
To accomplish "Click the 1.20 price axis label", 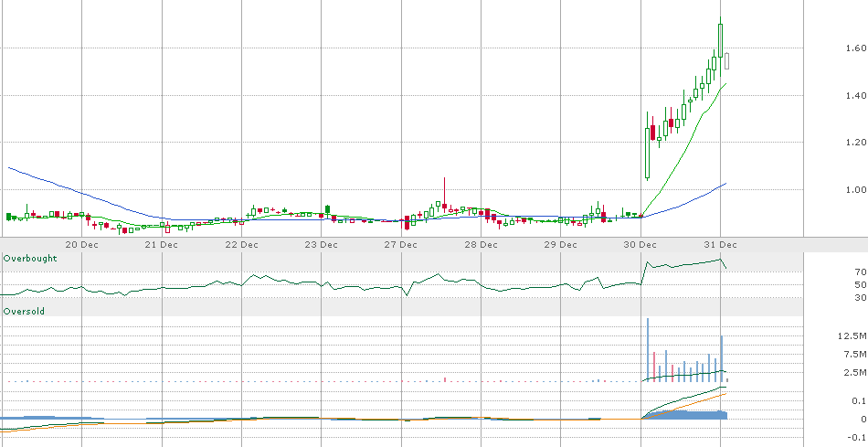I will 856,143.
